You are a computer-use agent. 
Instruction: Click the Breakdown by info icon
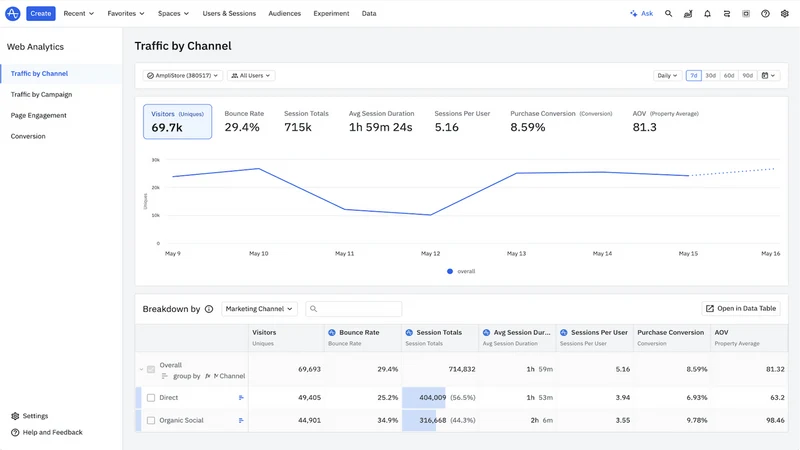209,309
